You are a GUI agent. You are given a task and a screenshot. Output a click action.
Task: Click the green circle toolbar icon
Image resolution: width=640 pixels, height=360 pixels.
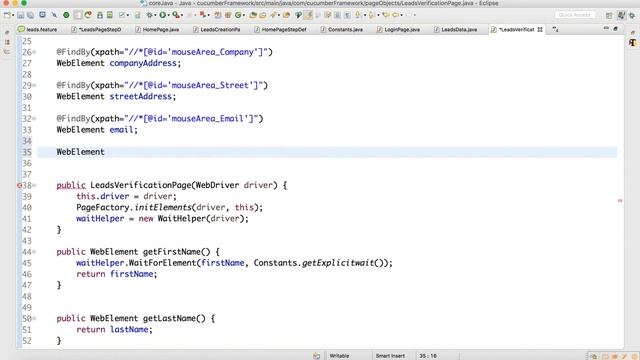click(66, 15)
